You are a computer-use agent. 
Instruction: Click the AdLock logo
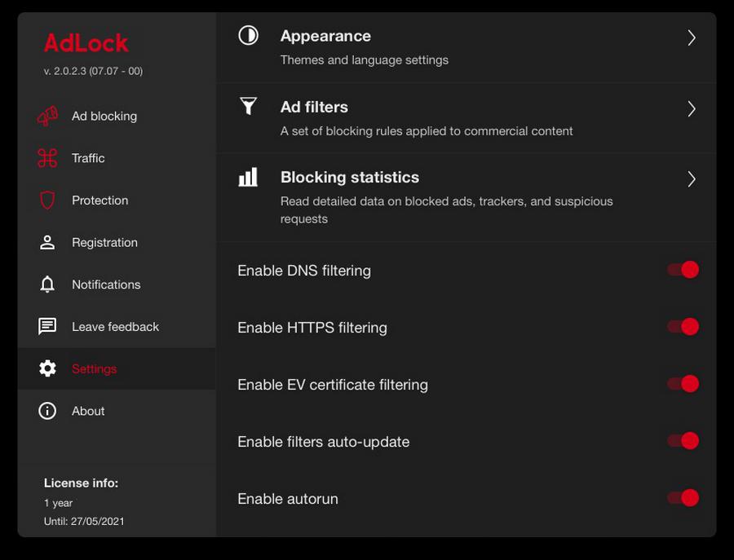[86, 43]
